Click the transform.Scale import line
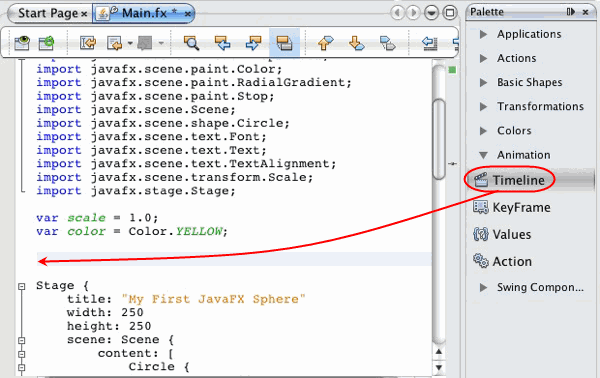 pyautogui.click(x=174, y=177)
